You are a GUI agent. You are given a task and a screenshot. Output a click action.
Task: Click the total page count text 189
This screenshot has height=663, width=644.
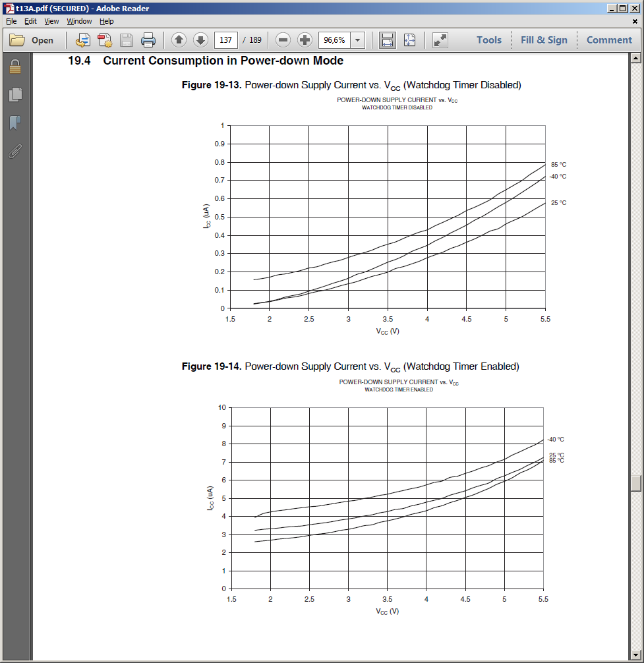point(255,40)
